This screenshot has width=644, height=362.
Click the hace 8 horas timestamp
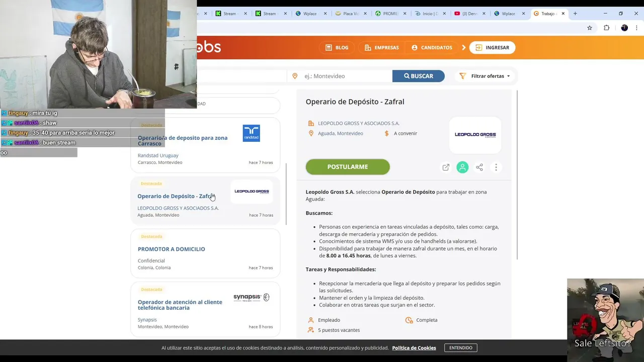click(x=261, y=327)
